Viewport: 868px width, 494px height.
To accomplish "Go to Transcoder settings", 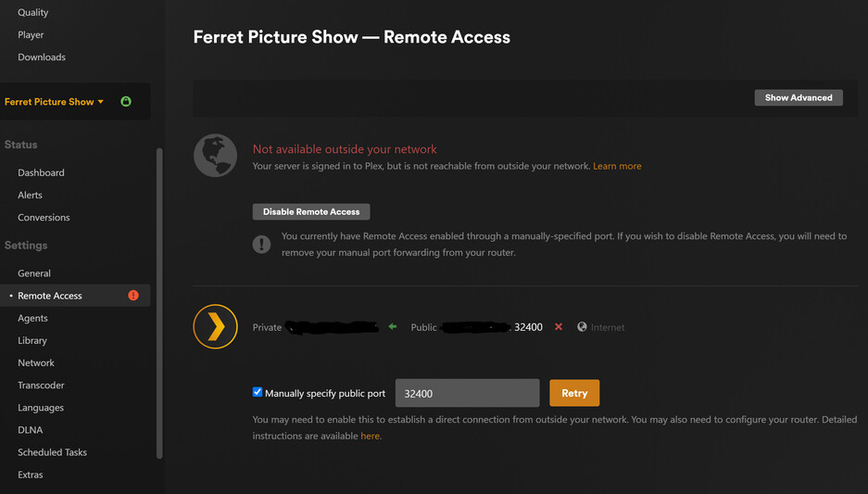I will coord(41,385).
